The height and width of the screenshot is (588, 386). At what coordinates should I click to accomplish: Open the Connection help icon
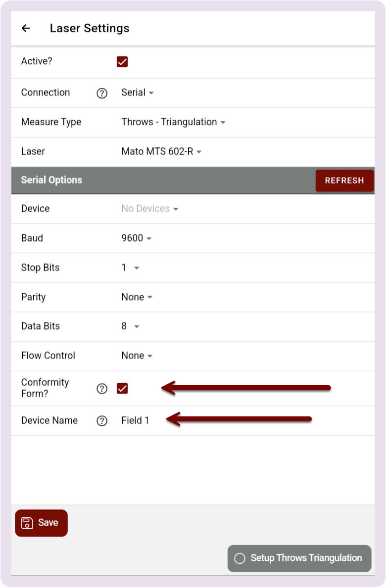[102, 93]
